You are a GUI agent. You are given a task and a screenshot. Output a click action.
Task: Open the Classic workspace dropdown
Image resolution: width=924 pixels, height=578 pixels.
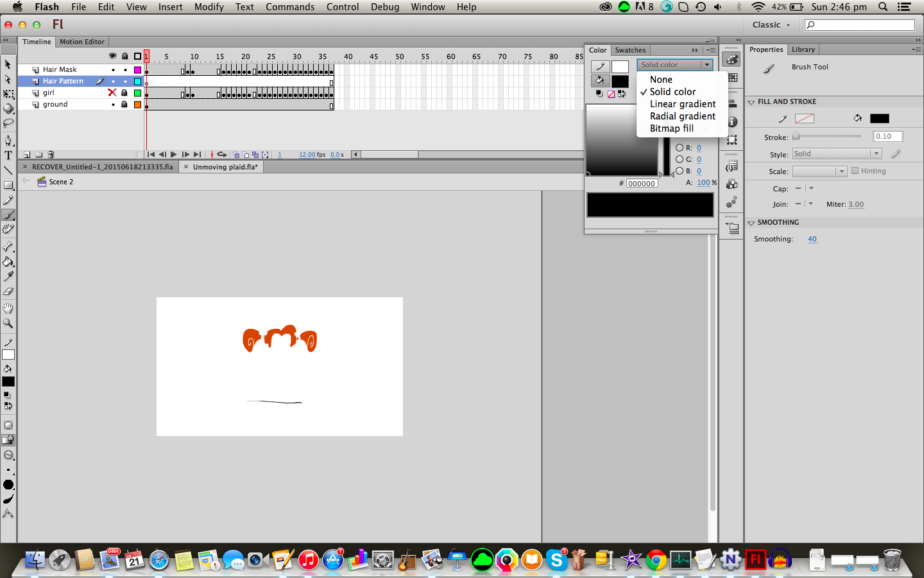771,24
